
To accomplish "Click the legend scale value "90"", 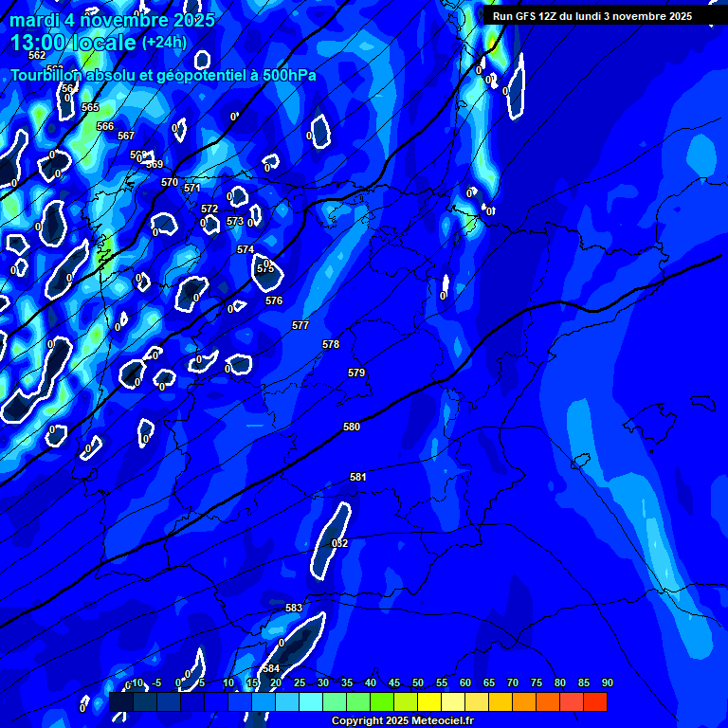I will coord(607,683).
